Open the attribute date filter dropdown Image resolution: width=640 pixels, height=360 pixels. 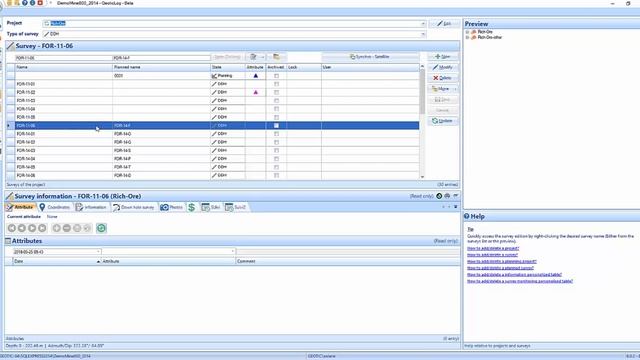coord(98,251)
